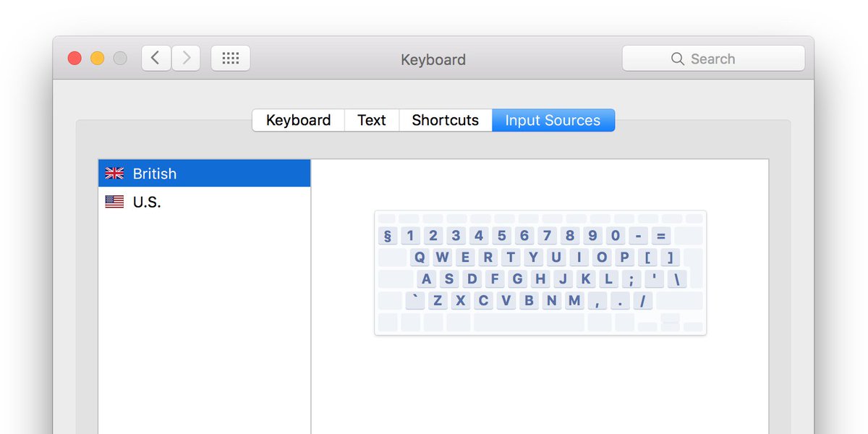Click the Search field

coord(713,59)
